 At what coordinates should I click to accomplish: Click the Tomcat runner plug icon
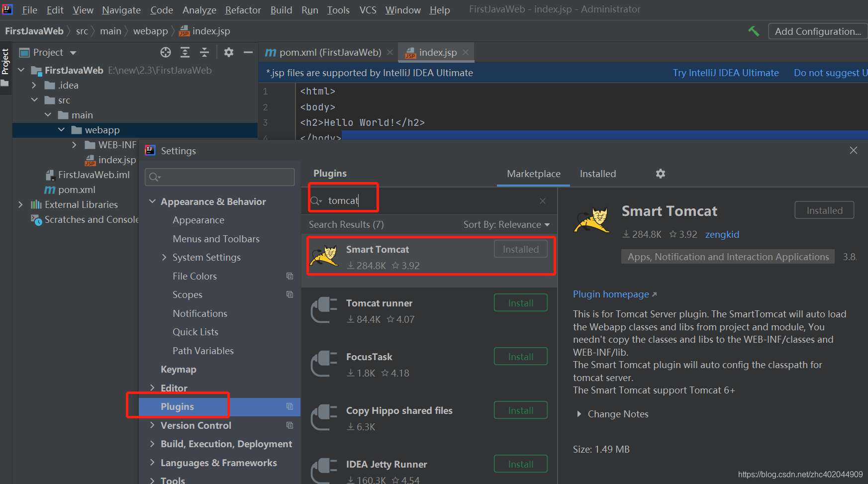[324, 310]
